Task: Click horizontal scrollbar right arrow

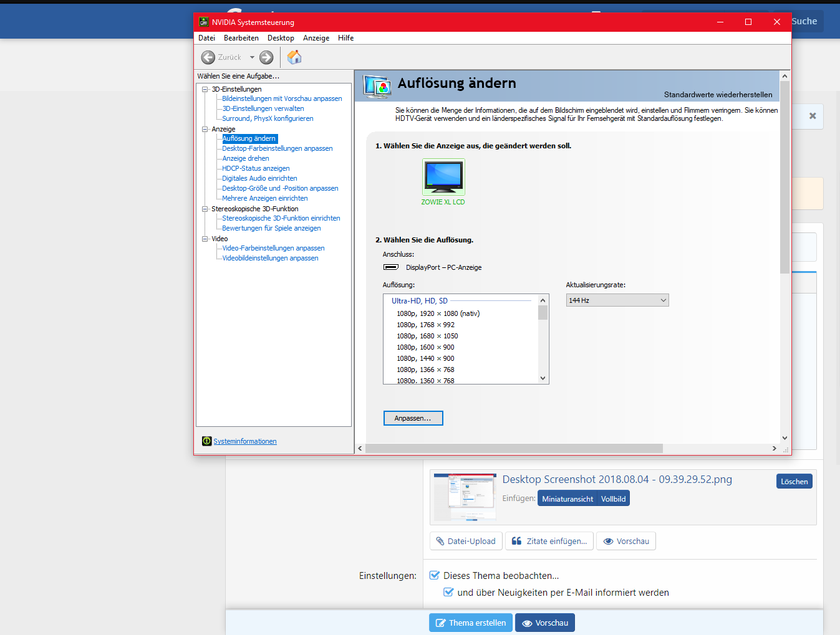Action: [775, 448]
